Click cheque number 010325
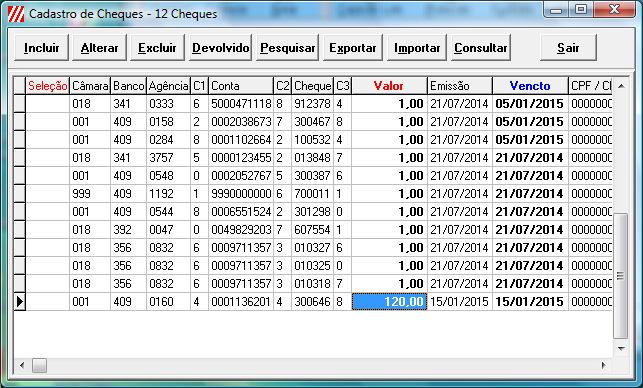Viewport: 643px width, 388px height. 312,266
